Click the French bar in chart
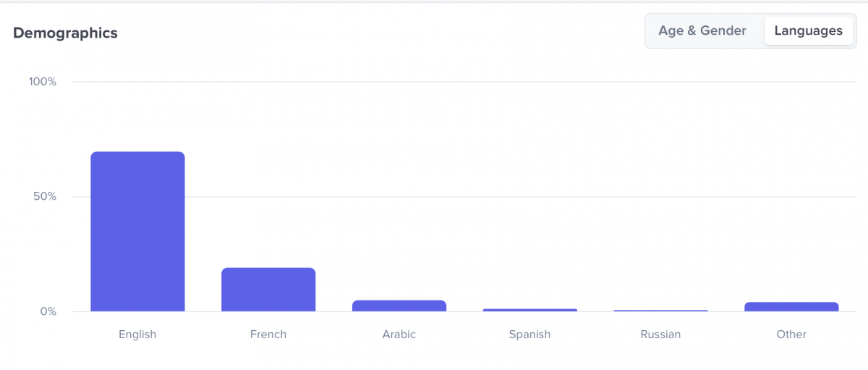Viewport: 868px width, 370px height. pyautogui.click(x=268, y=290)
